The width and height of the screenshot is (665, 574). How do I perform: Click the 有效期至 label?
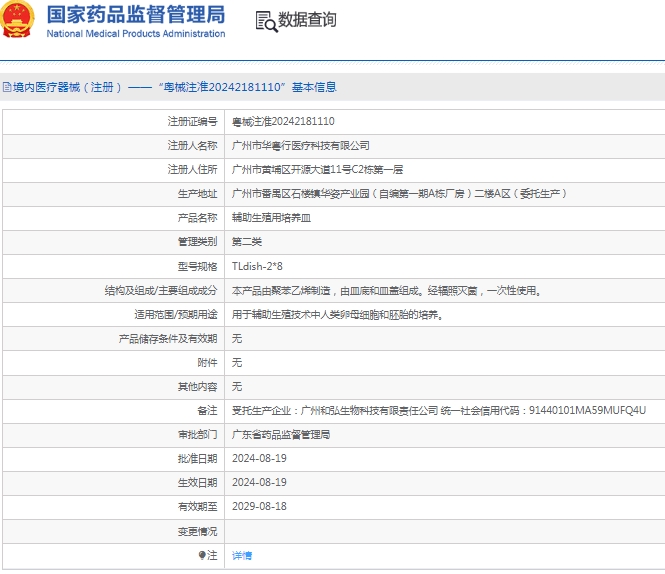(x=197, y=507)
